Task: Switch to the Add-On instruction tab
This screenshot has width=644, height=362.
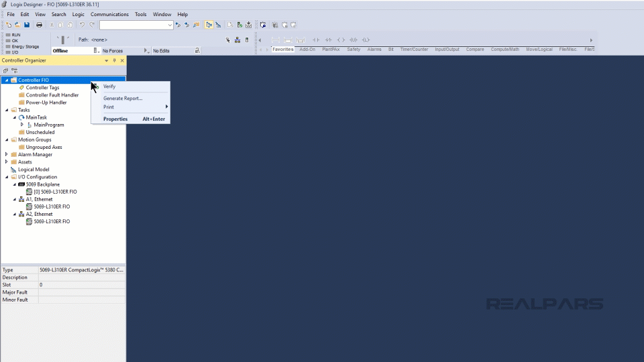Action: [307, 49]
